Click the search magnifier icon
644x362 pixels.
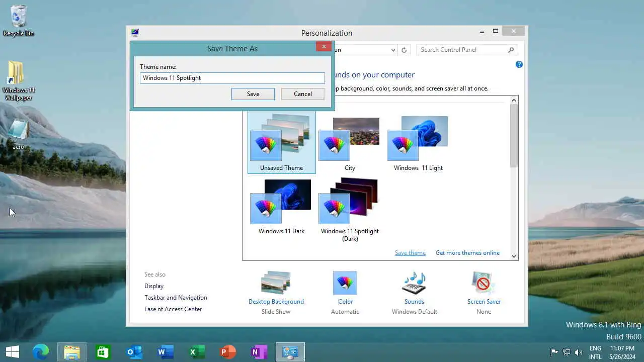[511, 50]
